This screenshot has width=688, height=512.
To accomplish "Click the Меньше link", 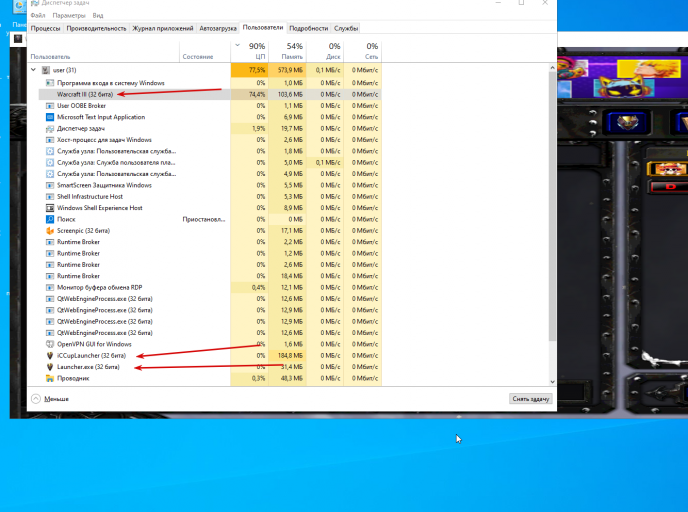I will [x=56, y=399].
